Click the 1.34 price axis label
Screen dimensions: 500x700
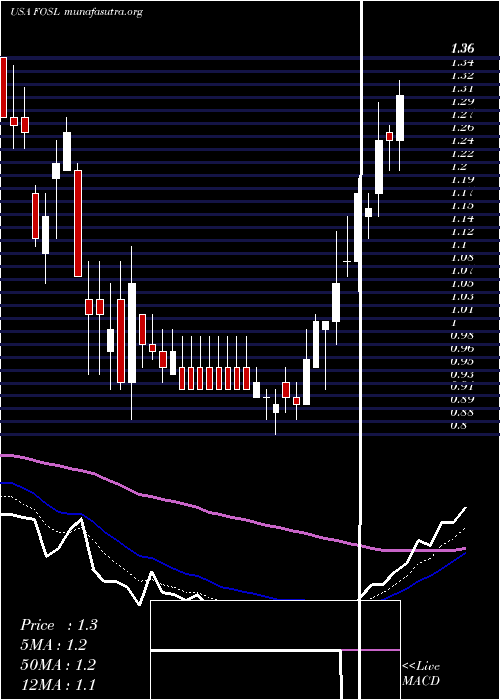[463, 62]
